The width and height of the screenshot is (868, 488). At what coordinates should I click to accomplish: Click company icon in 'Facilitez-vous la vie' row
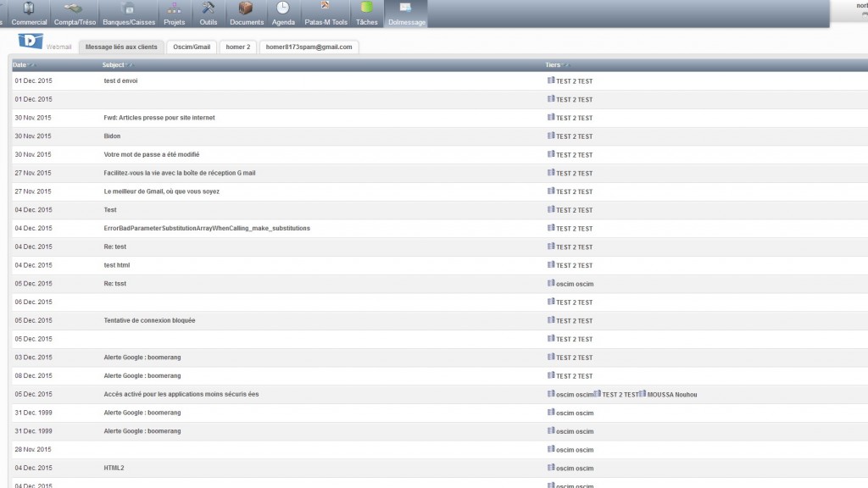tap(551, 173)
